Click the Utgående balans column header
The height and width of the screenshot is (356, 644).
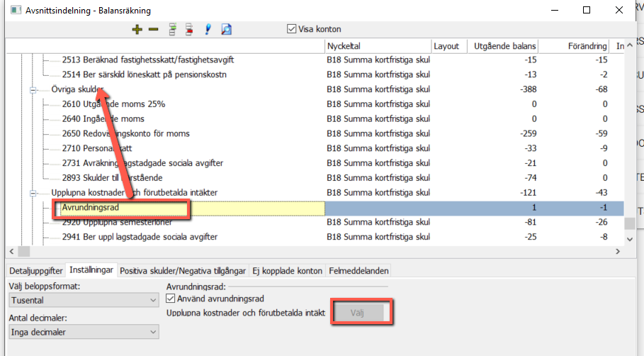click(503, 46)
